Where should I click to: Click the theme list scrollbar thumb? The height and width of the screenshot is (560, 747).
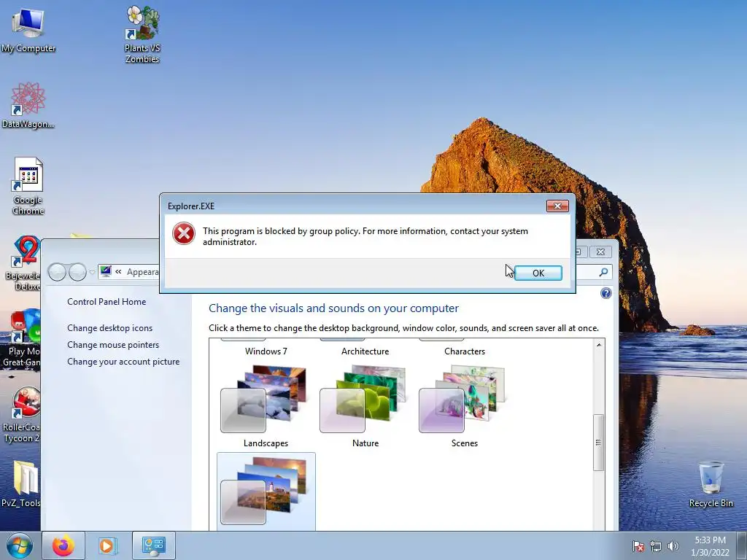tap(599, 443)
